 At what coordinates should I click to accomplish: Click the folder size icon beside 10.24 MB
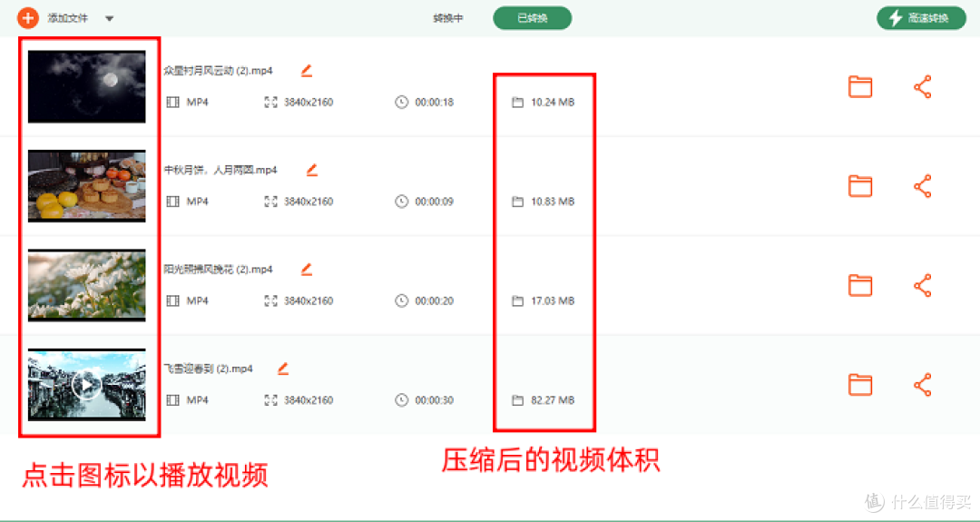(x=517, y=103)
